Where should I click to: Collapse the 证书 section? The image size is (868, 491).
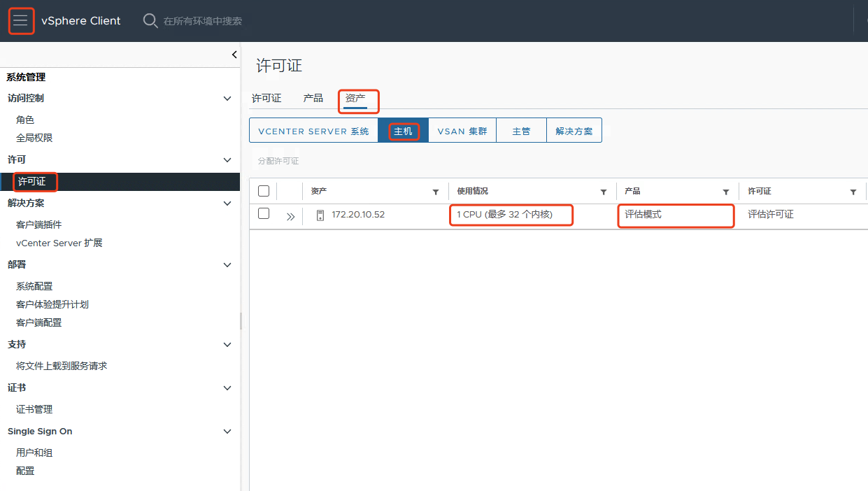tap(227, 388)
